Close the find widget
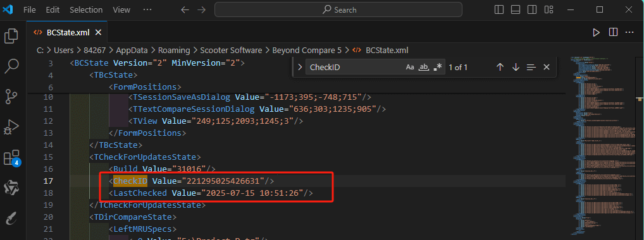Image resolution: width=644 pixels, height=240 pixels. click(546, 68)
